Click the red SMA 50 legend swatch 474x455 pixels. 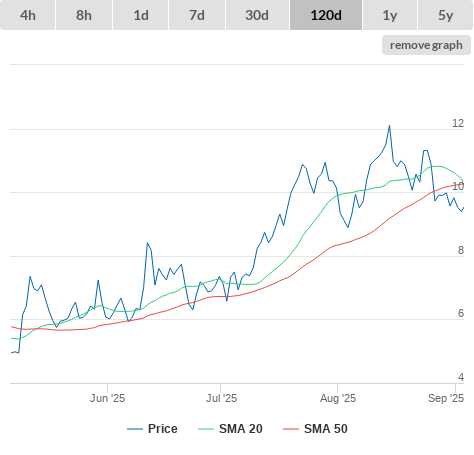coord(291,429)
